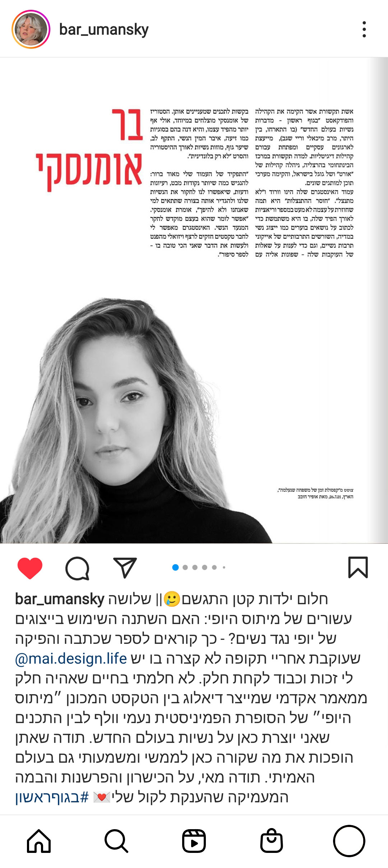Open the Reels tab in the bottom bar
The height and width of the screenshot is (868, 388).
(194, 841)
